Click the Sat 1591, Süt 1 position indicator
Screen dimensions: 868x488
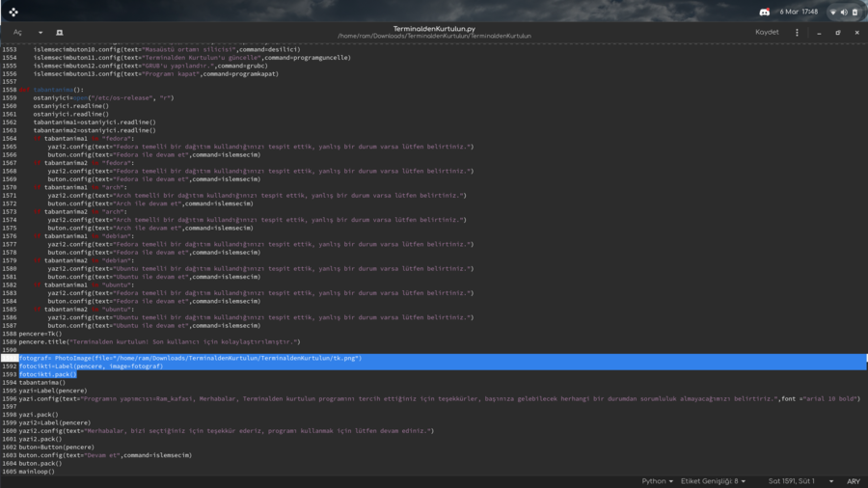pos(792,481)
